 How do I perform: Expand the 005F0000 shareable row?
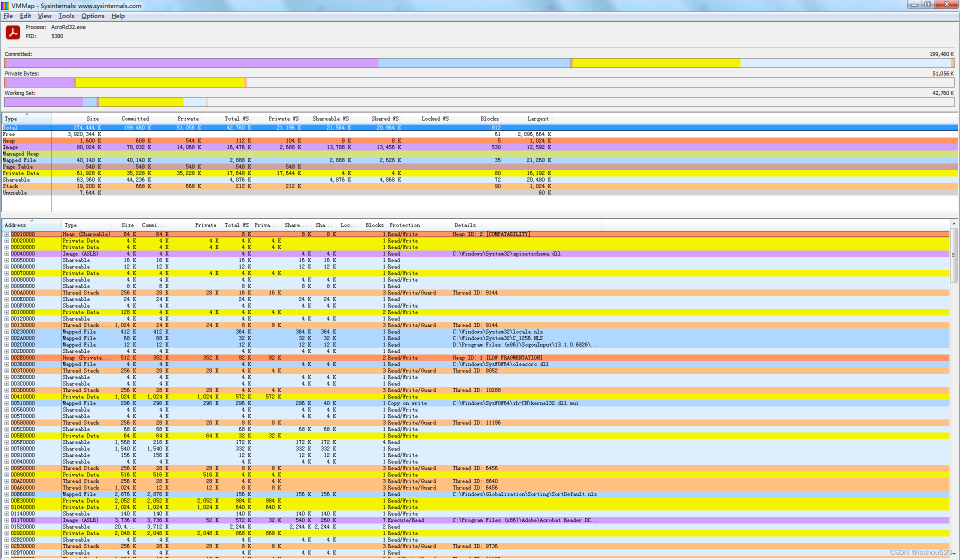(x=7, y=442)
